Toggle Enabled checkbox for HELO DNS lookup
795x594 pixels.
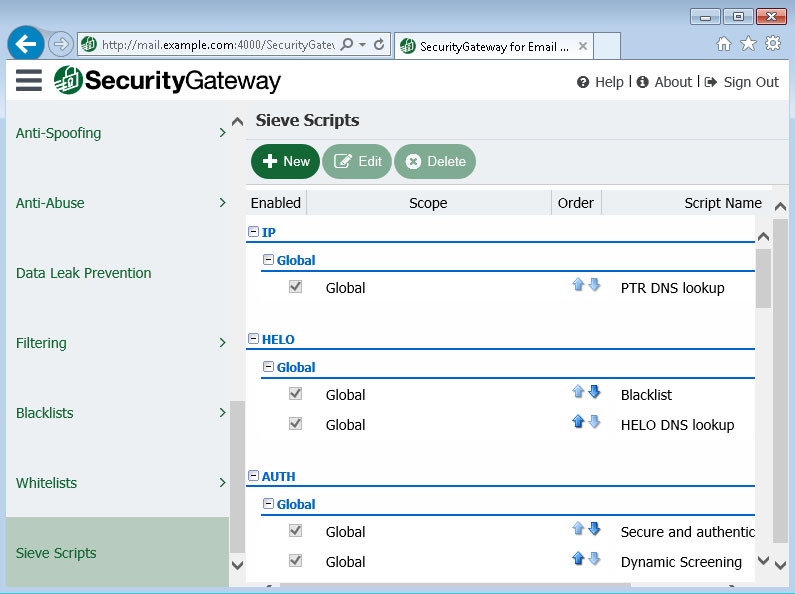295,423
